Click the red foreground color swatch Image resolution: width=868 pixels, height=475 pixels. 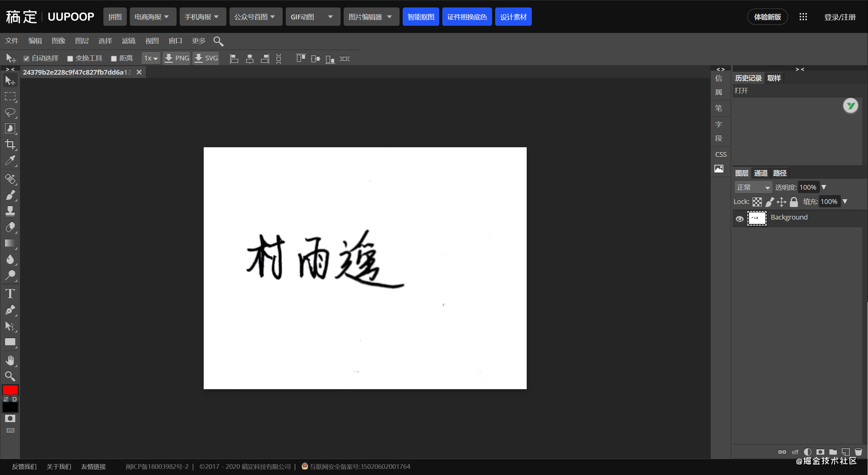pyautogui.click(x=10, y=389)
